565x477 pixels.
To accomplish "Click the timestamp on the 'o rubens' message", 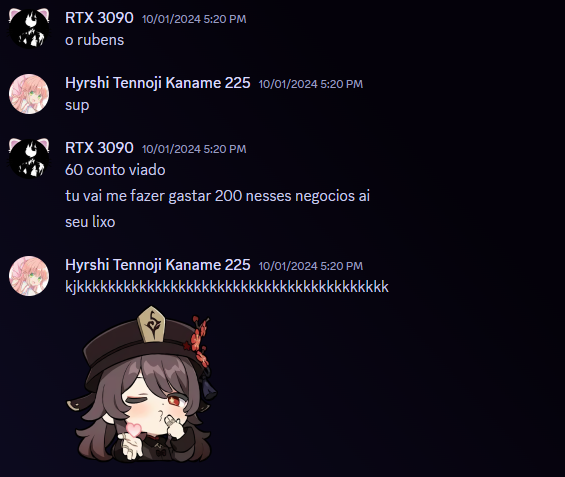I will click(x=194, y=19).
